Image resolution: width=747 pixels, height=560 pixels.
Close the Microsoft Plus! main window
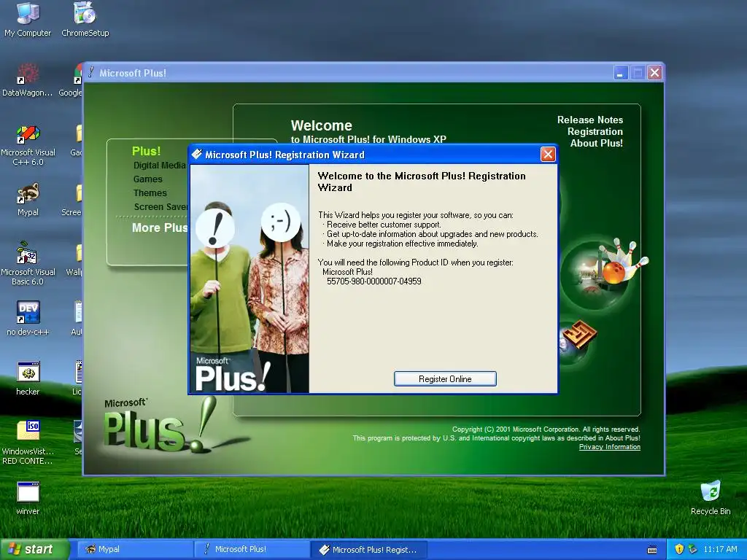(x=654, y=73)
